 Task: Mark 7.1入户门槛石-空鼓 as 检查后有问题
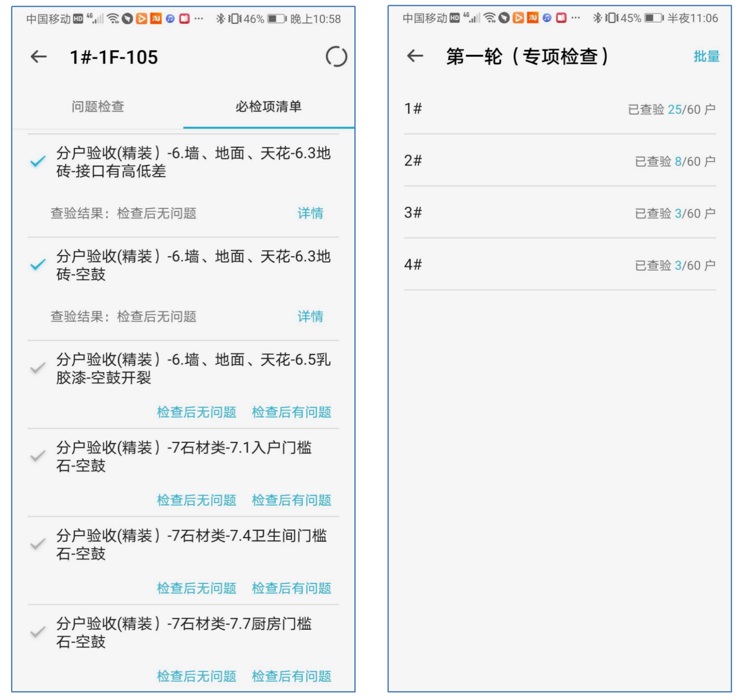(x=292, y=500)
